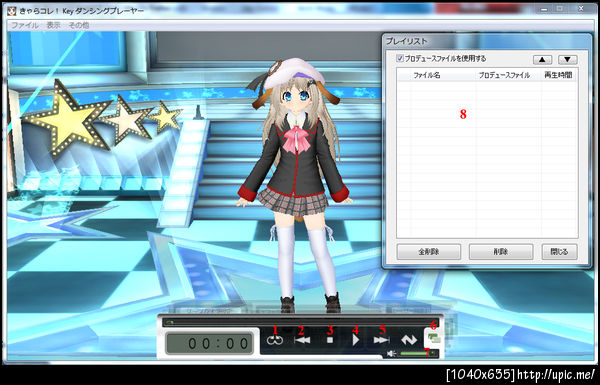Close the Key Dancing Player window
The height and width of the screenshot is (385, 600).
580,9
